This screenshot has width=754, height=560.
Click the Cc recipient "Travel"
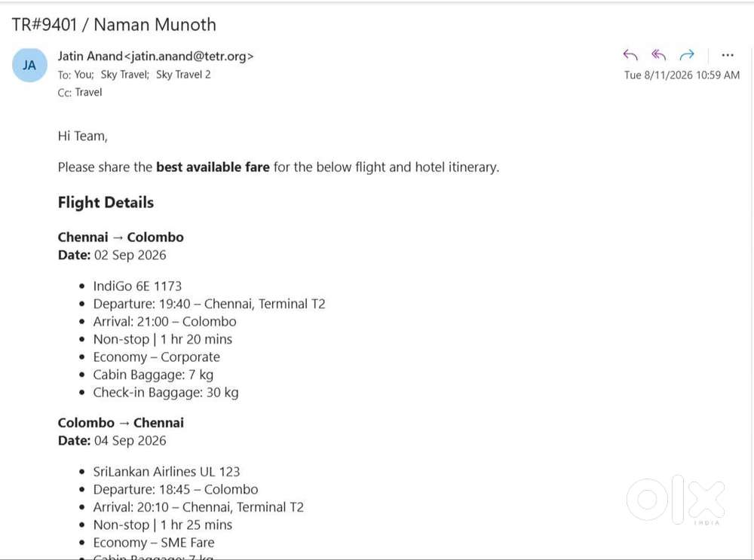point(88,92)
